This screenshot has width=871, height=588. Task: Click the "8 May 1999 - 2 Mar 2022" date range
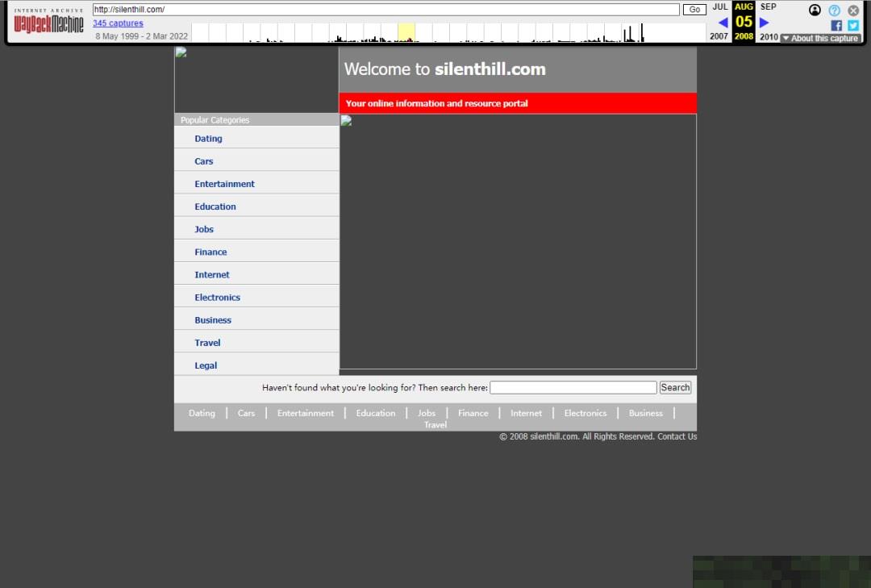pyautogui.click(x=142, y=36)
